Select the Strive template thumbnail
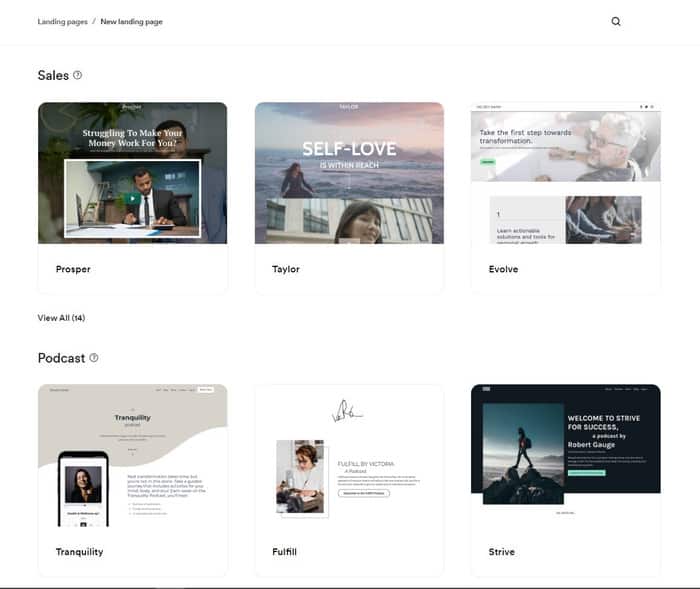 tap(566, 455)
